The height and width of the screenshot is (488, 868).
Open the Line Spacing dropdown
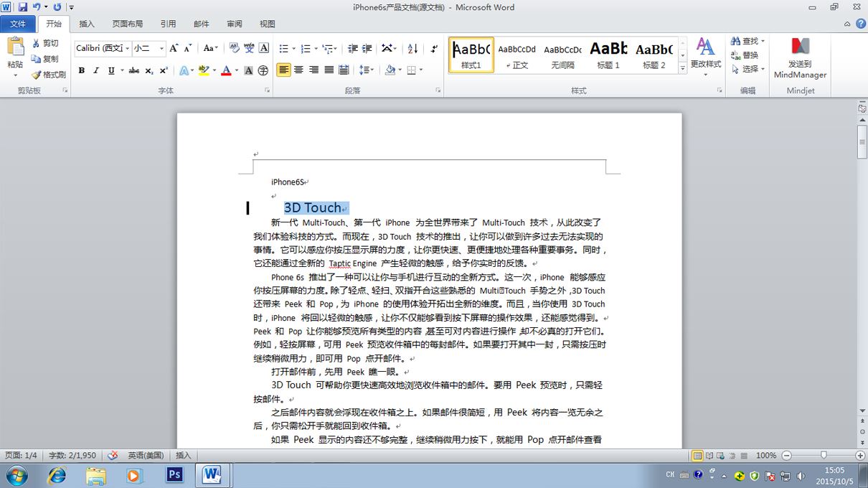click(366, 70)
